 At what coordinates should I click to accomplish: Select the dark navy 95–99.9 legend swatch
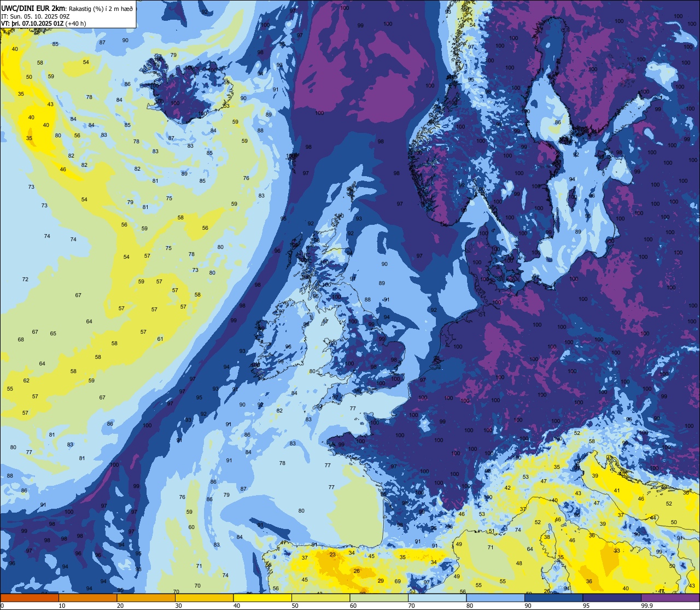(x=612, y=597)
